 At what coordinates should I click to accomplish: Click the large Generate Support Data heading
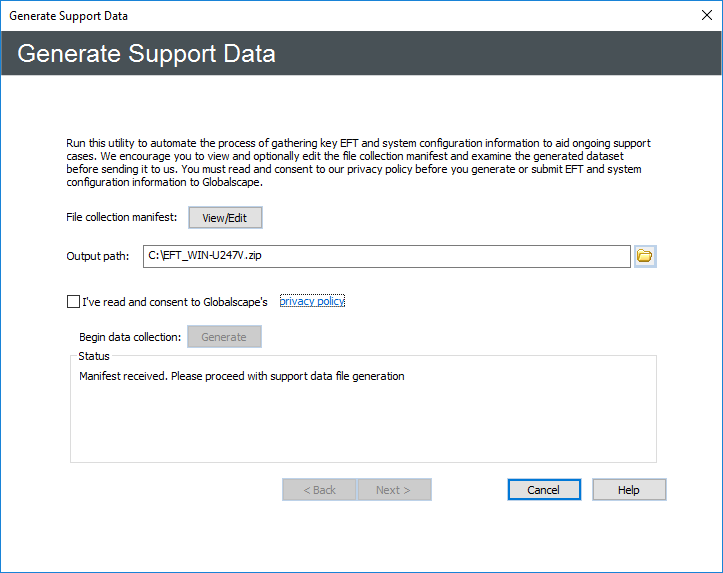(146, 53)
